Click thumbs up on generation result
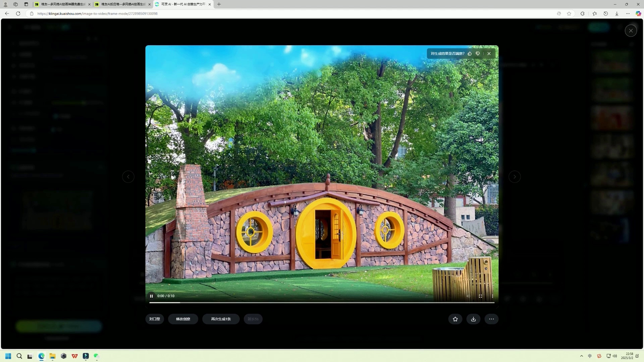The width and height of the screenshot is (644, 362). pyautogui.click(x=470, y=54)
